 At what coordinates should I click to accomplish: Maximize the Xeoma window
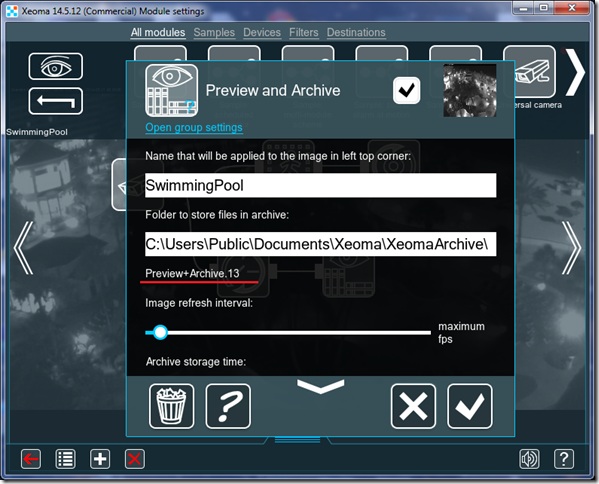(544, 8)
